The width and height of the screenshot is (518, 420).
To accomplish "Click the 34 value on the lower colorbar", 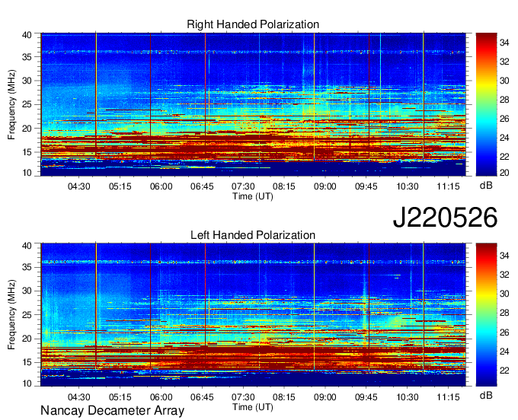I will 504,256.
